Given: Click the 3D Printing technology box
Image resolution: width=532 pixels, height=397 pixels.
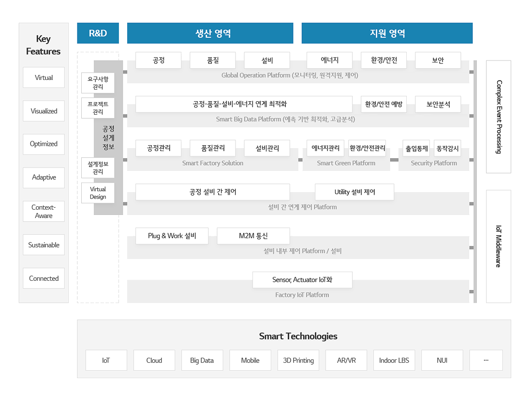Looking at the screenshot, I should (298, 360).
